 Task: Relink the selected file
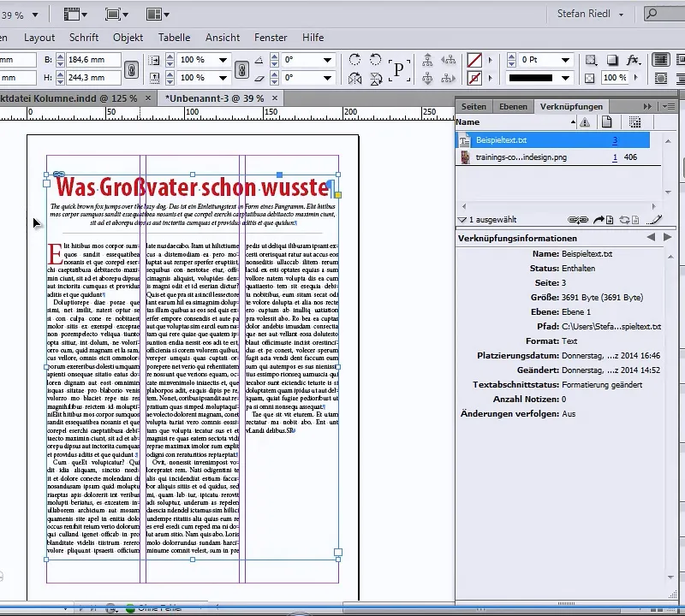coord(577,220)
